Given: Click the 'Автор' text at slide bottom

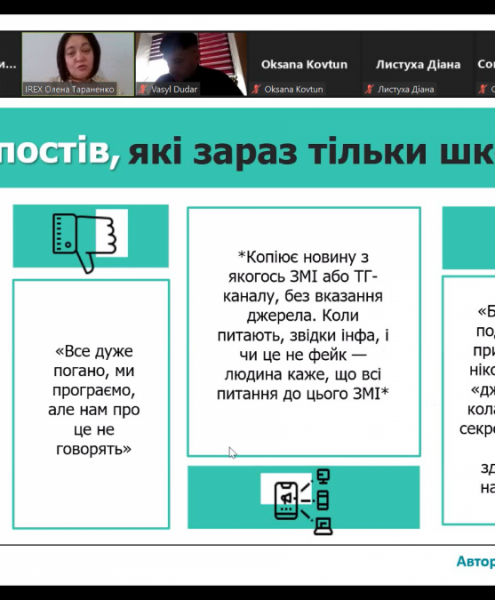Looking at the screenshot, I should tap(475, 561).
